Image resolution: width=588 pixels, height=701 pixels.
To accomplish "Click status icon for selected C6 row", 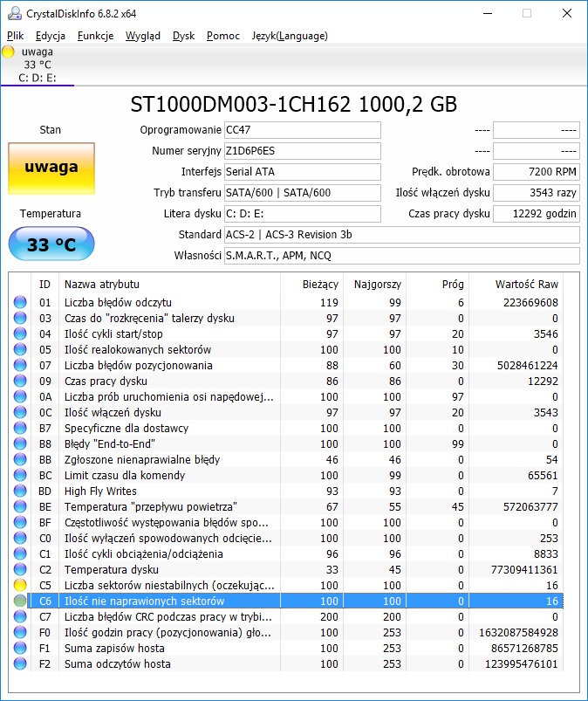I will [20, 601].
